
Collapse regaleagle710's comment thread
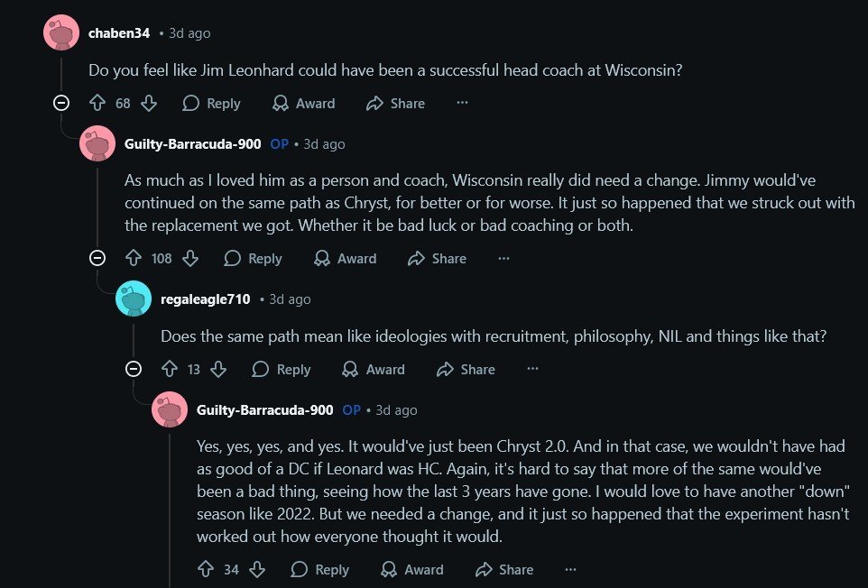click(134, 369)
